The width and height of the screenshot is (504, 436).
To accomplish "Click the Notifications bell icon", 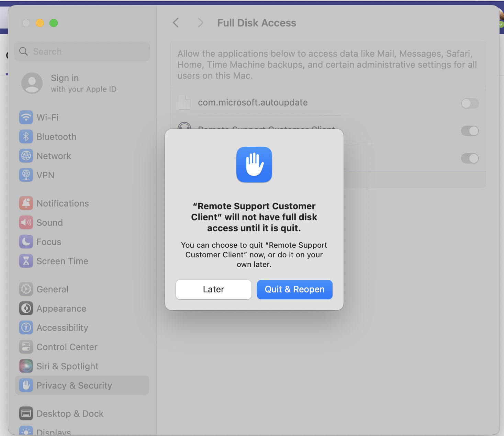I will click(x=26, y=203).
